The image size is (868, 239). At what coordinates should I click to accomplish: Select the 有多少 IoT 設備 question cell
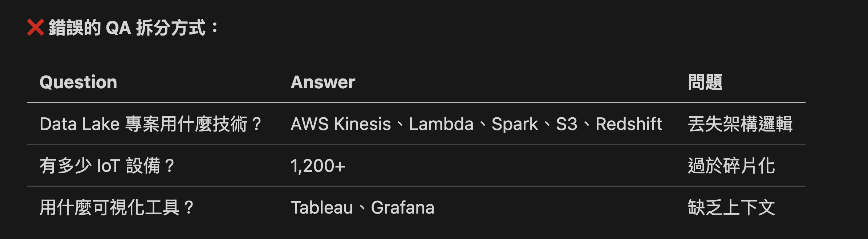click(107, 166)
